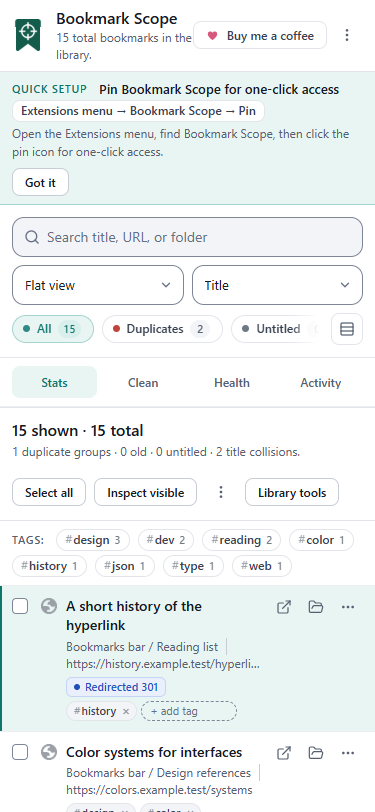Open the Title sort dropdown
The height and width of the screenshot is (812, 375).
coord(277,285)
